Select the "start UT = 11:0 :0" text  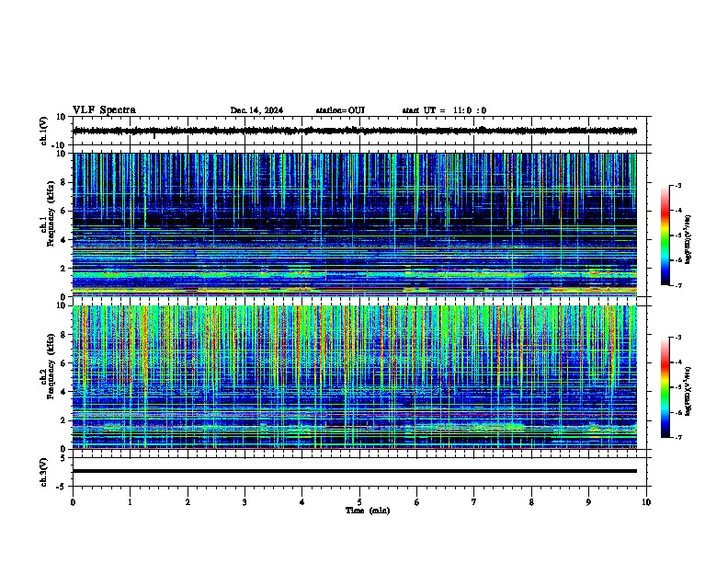(444, 110)
